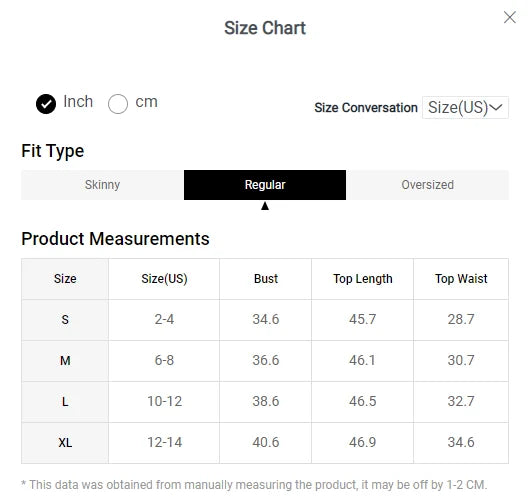This screenshot has height=501, width=531.
Task: Click the black triangle indicator under Regular
Action: tap(265, 206)
